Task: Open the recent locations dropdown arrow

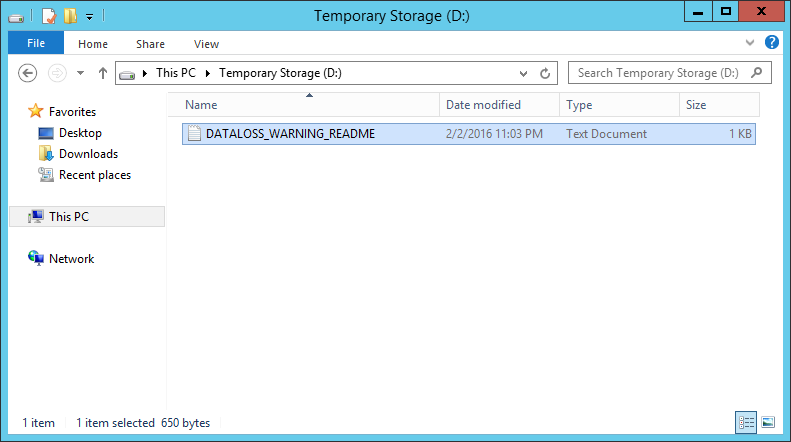Action: (80, 73)
